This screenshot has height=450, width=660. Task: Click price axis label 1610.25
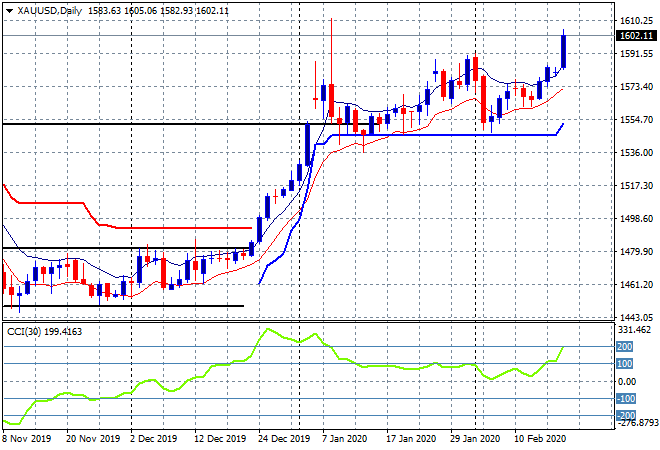tap(636, 21)
